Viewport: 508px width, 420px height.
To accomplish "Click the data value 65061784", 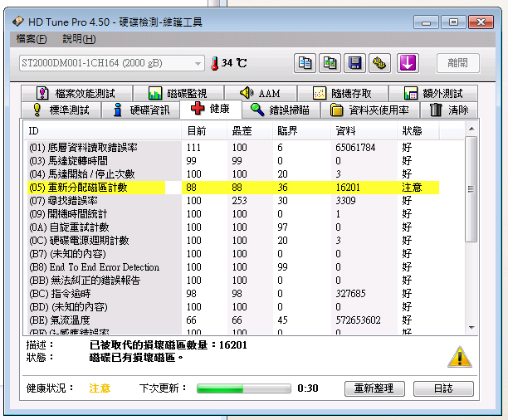I will (x=355, y=148).
